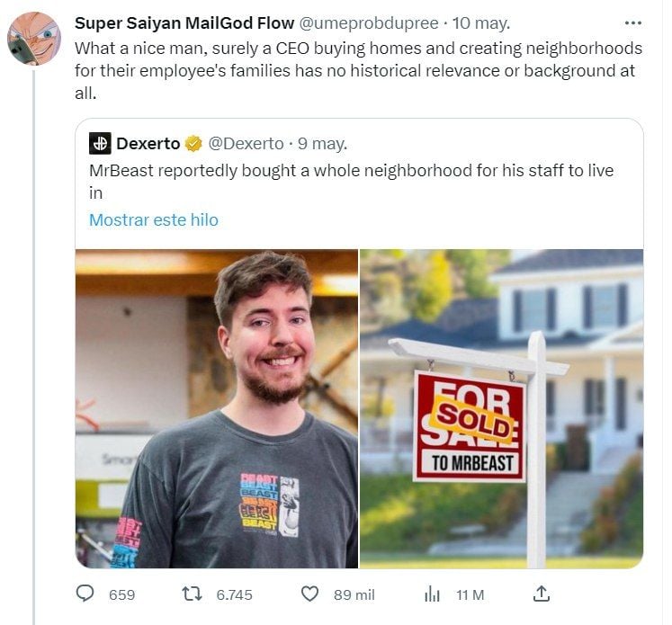Screen dimensions: 672x625
Task: Click the Dexerto account name in quote
Action: 148,143
